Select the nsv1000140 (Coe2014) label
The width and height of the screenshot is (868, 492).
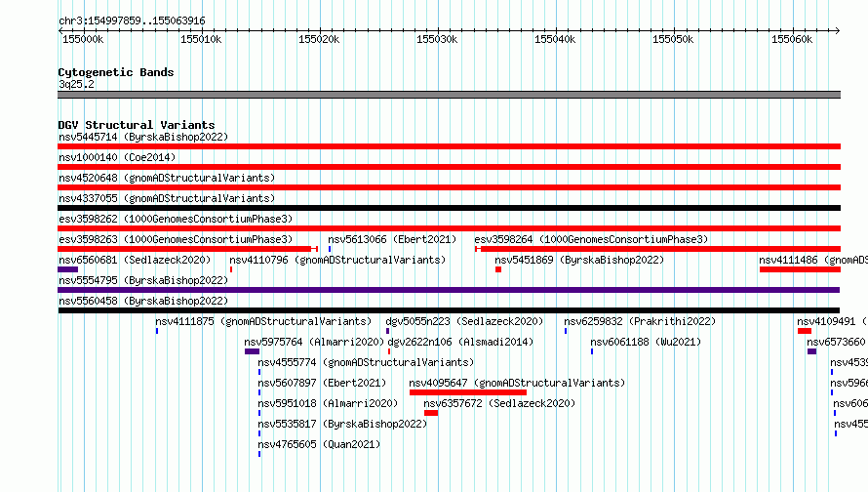(x=117, y=157)
